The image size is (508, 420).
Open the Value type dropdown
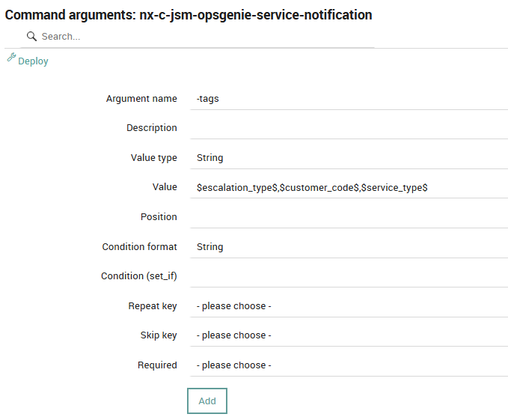[x=348, y=158]
